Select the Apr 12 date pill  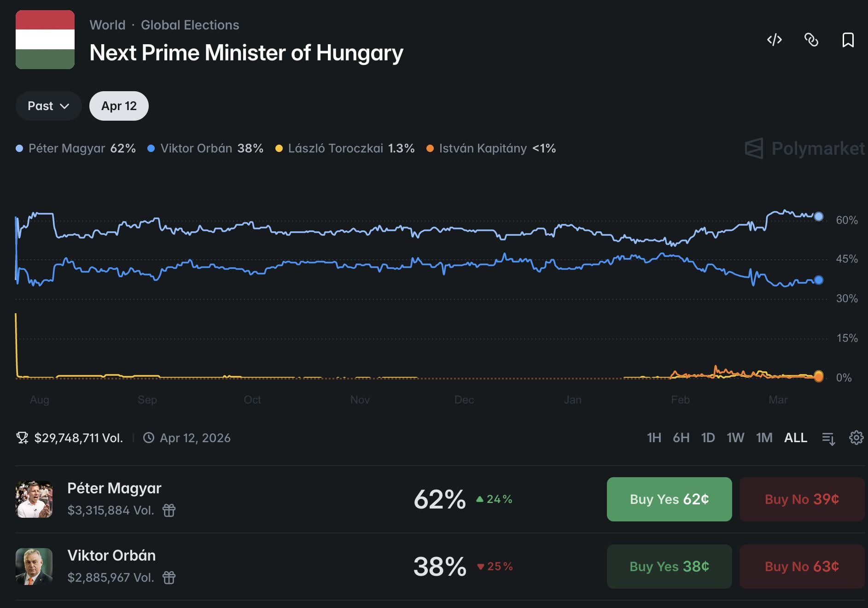pos(119,106)
